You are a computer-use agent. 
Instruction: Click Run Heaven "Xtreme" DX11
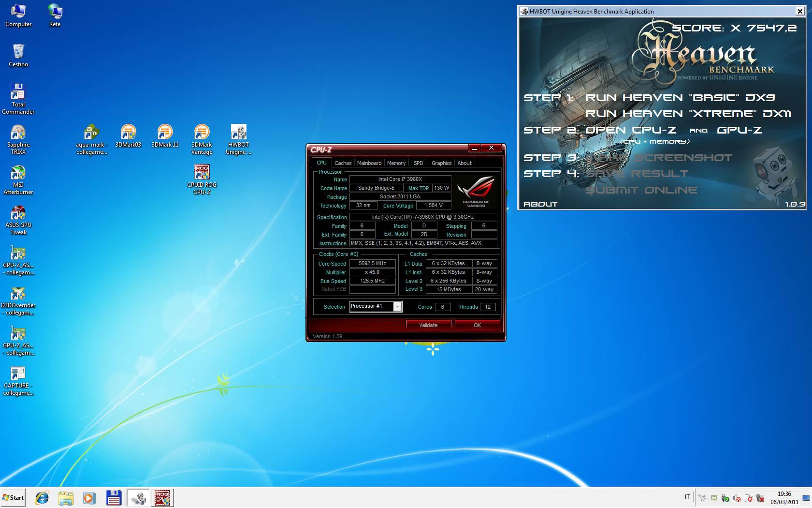pos(688,114)
